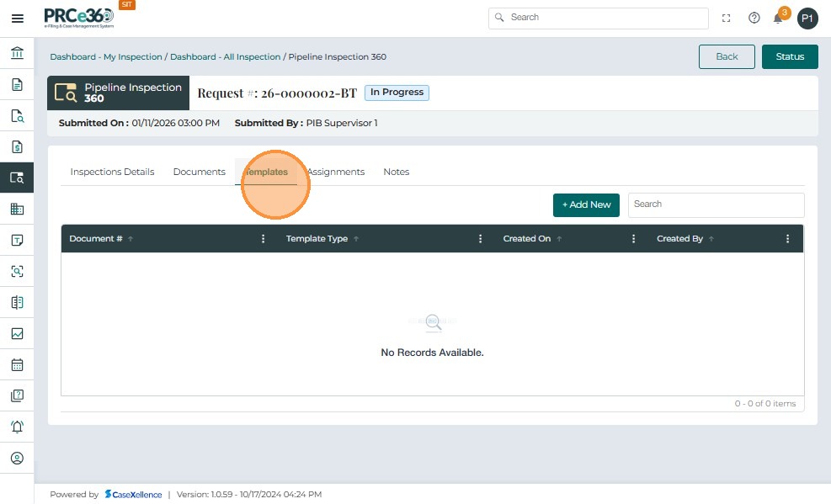Focus the global Search field in header
The height and width of the screenshot is (504, 831).
pos(599,18)
